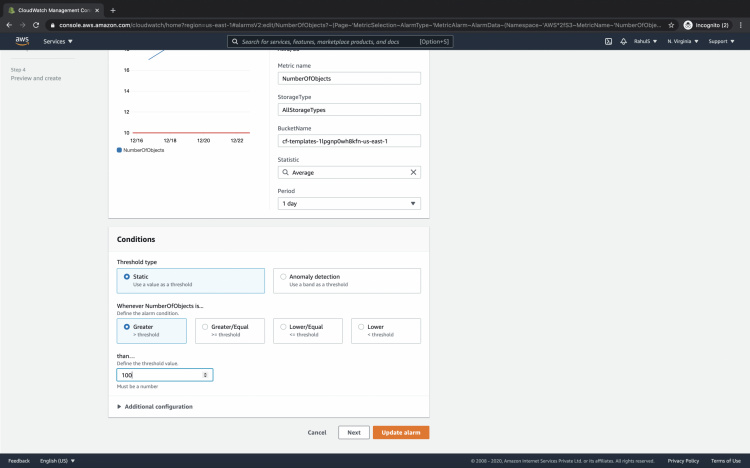Viewport: 750px width, 468px height.
Task: Click the notifications bell icon
Action: [624, 41]
